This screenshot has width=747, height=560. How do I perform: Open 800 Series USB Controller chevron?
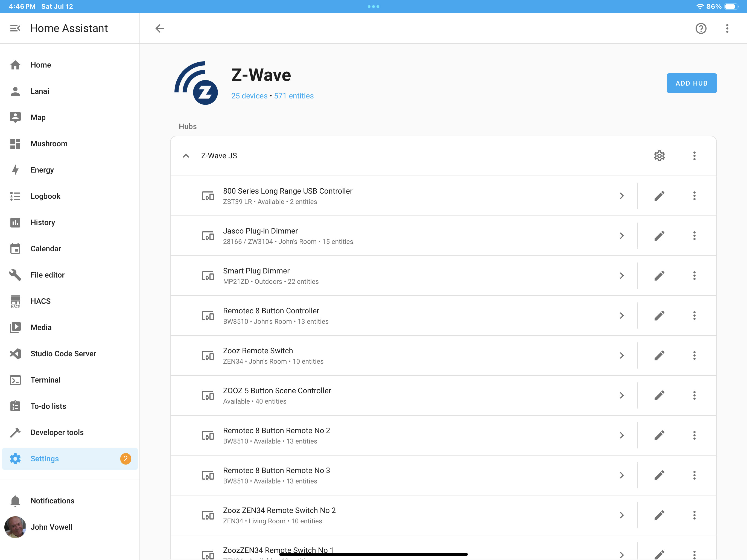pyautogui.click(x=621, y=196)
